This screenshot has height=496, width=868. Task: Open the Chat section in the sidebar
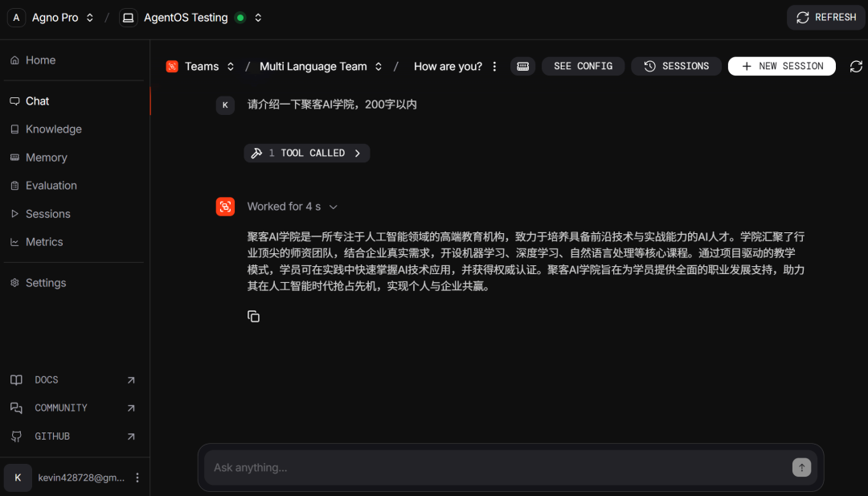(x=38, y=100)
